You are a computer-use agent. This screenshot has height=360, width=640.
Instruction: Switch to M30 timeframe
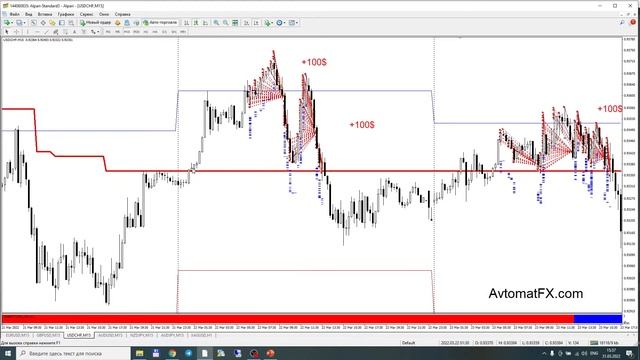pos(136,31)
